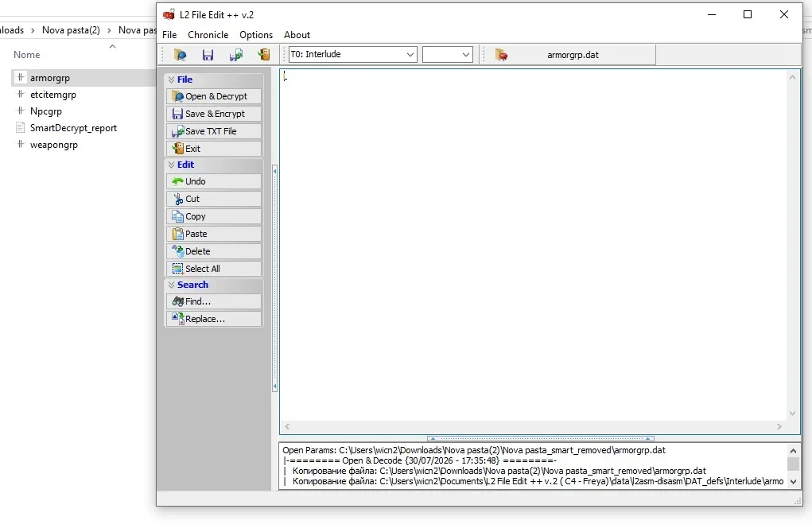Click Nova pasta(2) in Explorer breadcrumb
Screen dimensions: 812x532
click(71, 30)
